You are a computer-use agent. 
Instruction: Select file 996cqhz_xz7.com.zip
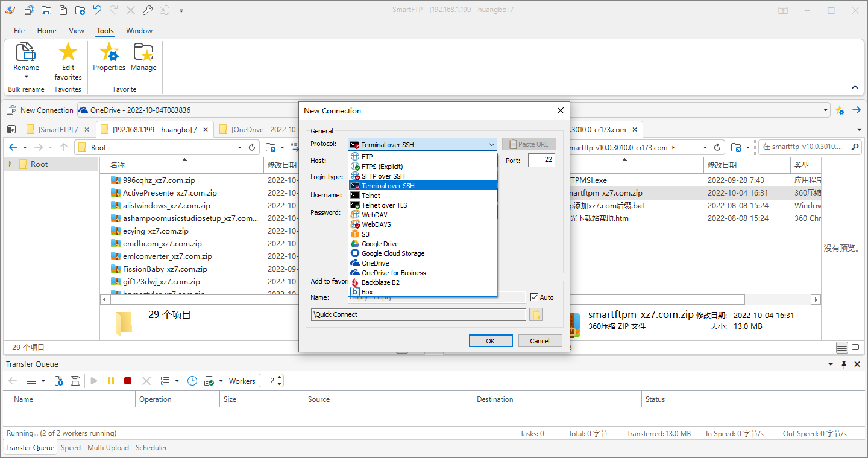tap(159, 180)
